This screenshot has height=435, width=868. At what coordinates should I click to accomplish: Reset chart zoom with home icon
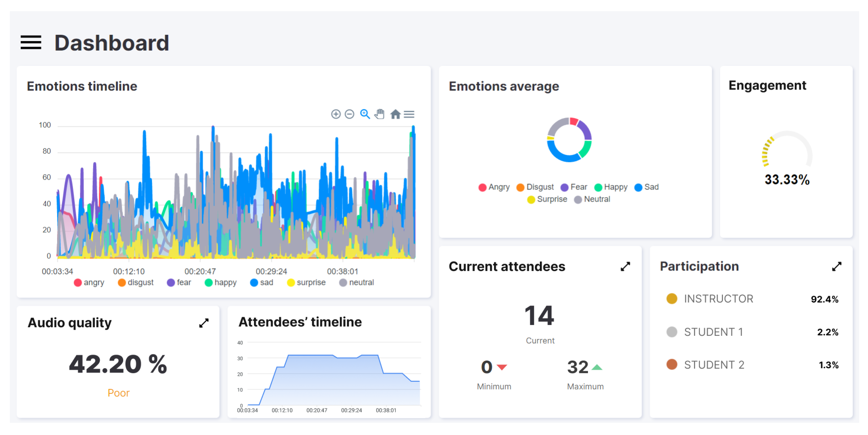tap(395, 114)
